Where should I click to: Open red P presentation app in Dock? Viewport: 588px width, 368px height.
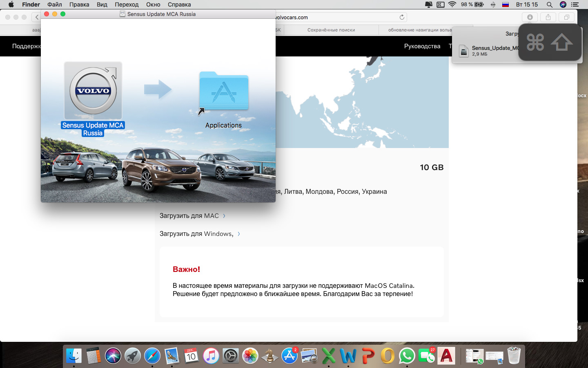368,356
